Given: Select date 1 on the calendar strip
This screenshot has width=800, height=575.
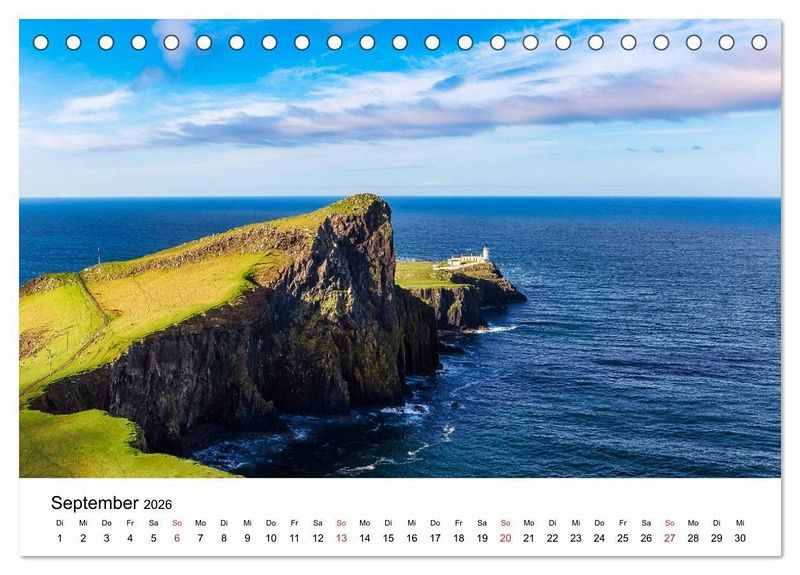Looking at the screenshot, I should (60, 538).
